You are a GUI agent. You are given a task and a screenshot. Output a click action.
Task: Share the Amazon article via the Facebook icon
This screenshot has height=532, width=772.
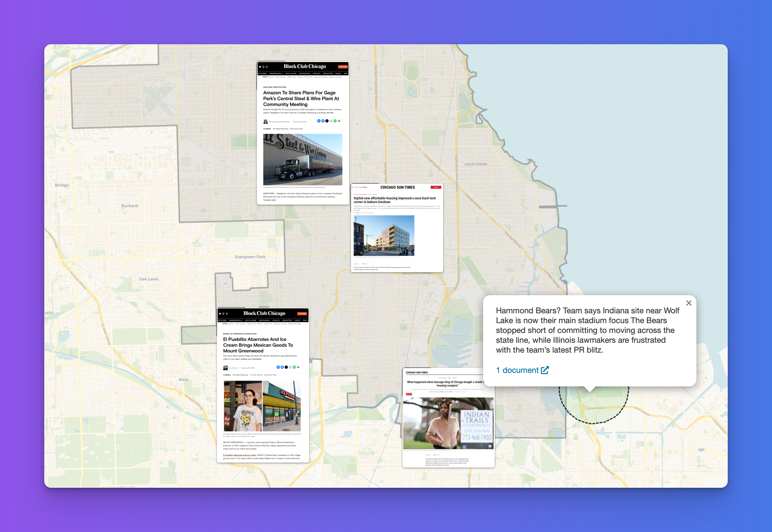coord(319,121)
